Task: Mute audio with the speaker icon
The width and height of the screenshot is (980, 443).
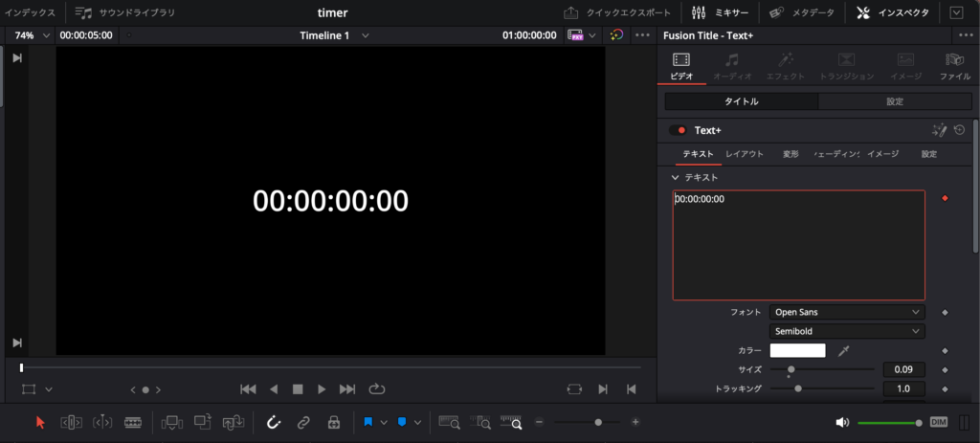Action: click(842, 422)
